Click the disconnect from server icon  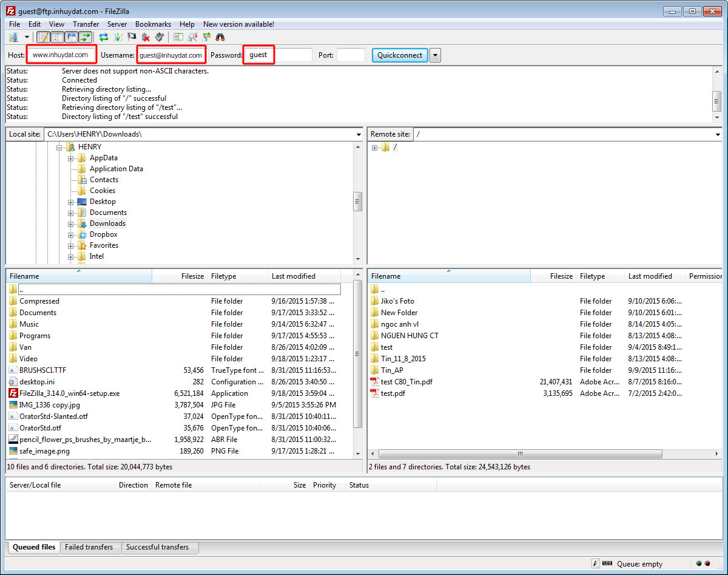(146, 38)
